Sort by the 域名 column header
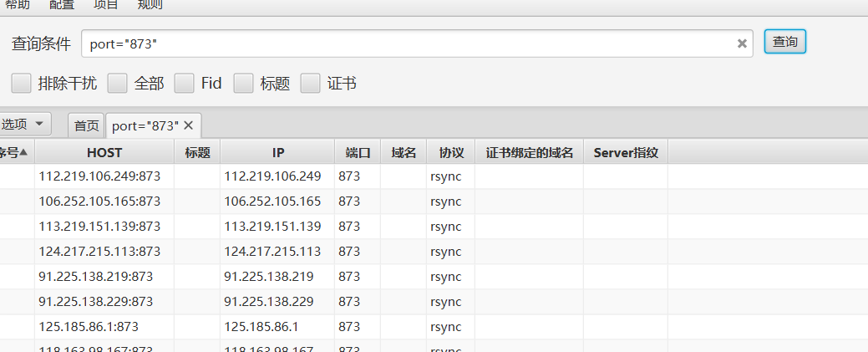868x352 pixels. click(404, 152)
